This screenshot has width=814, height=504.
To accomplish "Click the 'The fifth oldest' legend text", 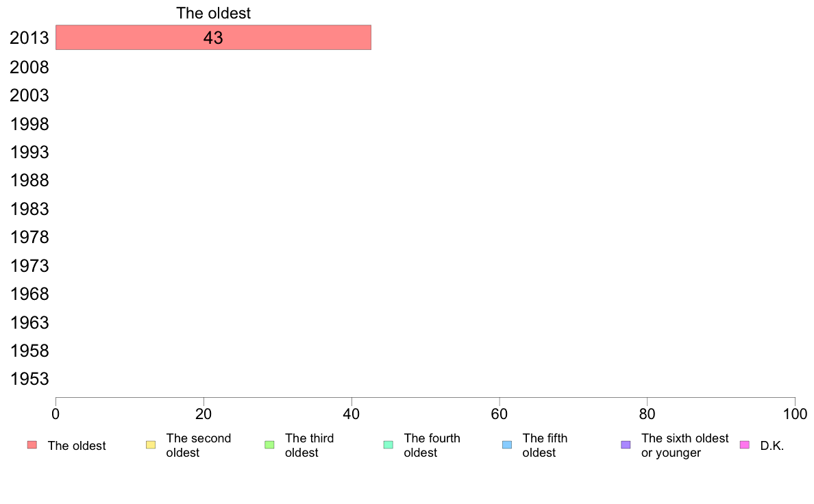I will click(x=545, y=445).
